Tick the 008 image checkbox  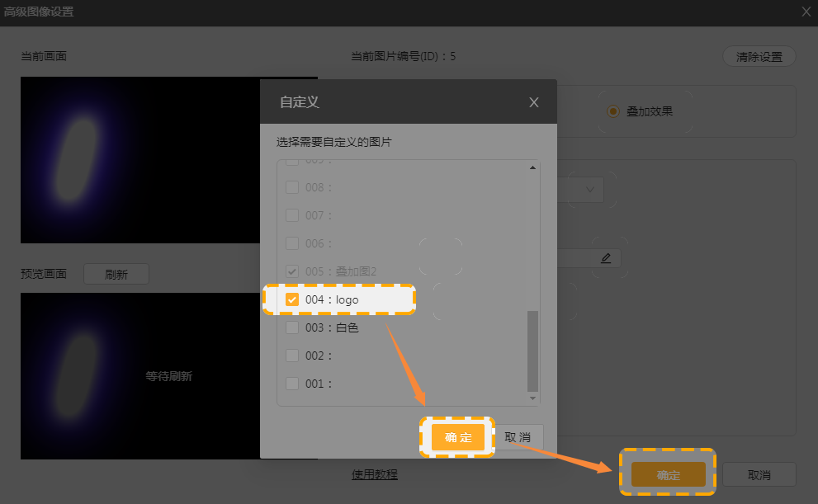[292, 187]
